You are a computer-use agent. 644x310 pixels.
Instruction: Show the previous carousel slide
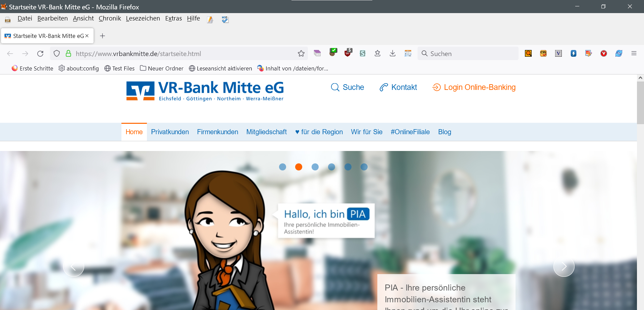(x=73, y=266)
